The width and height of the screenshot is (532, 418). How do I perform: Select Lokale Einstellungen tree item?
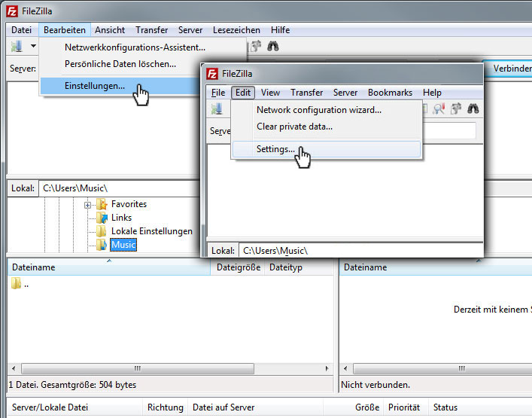(x=152, y=231)
